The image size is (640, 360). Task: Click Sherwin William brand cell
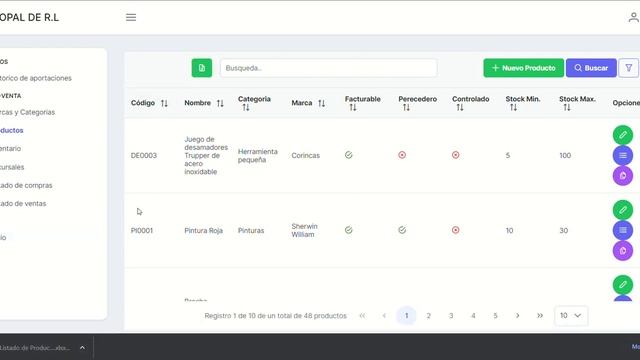click(304, 230)
